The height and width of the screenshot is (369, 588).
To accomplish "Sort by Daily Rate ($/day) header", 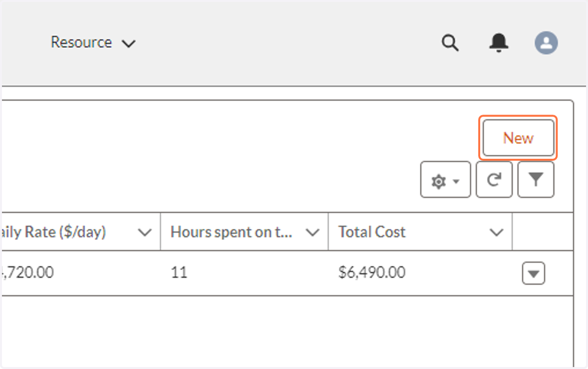I will point(53,232).
